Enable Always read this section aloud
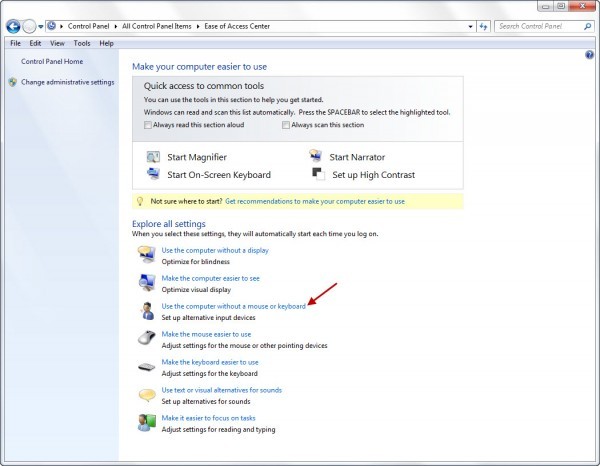Image resolution: width=600 pixels, height=466 pixels. click(x=148, y=125)
